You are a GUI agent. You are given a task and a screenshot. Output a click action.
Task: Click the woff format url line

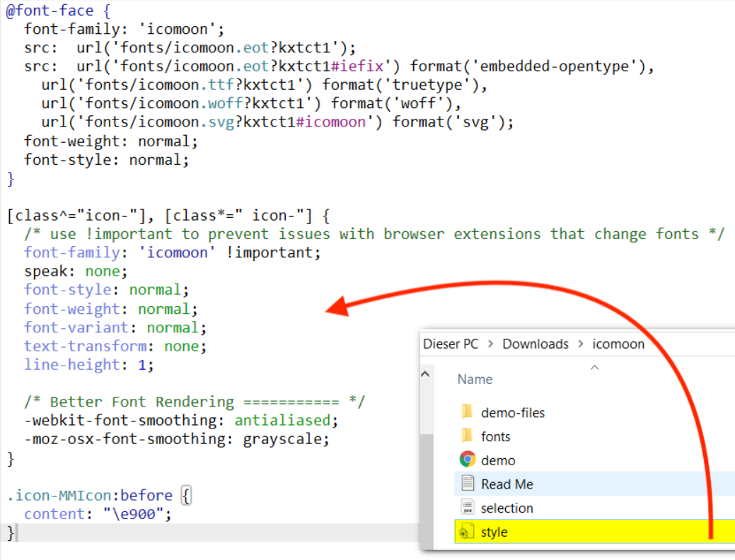251,103
